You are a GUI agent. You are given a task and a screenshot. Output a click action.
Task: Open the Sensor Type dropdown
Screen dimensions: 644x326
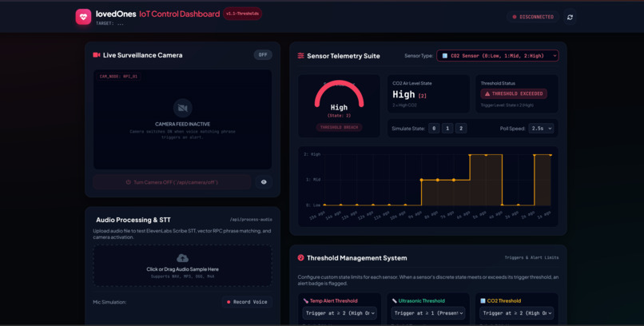[497, 56]
